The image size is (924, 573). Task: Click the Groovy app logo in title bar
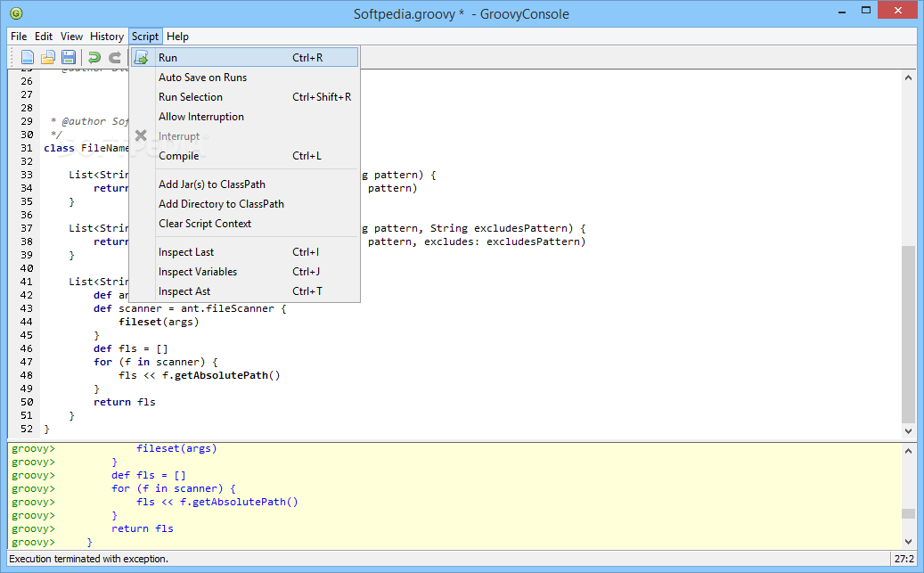pos(16,13)
